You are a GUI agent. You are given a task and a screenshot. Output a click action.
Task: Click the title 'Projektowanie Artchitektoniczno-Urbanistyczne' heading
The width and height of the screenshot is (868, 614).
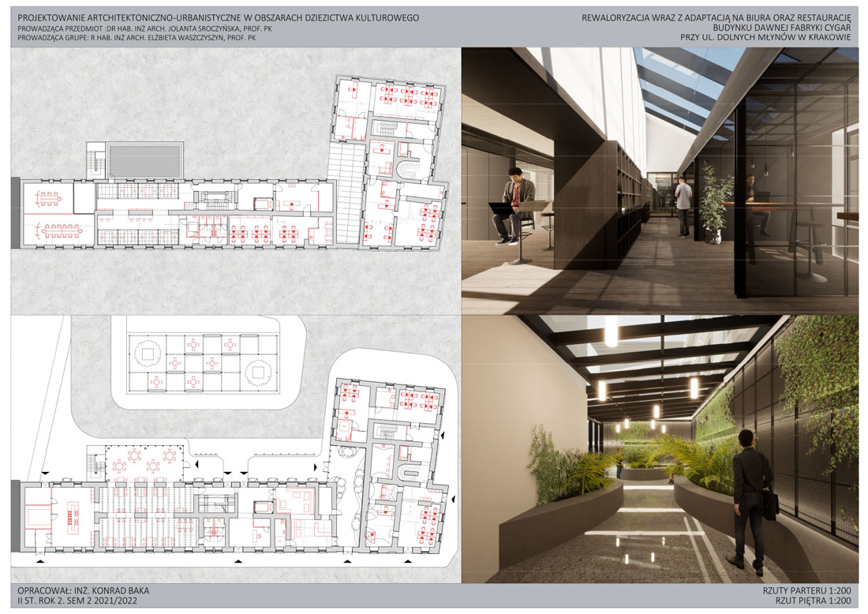point(218,17)
